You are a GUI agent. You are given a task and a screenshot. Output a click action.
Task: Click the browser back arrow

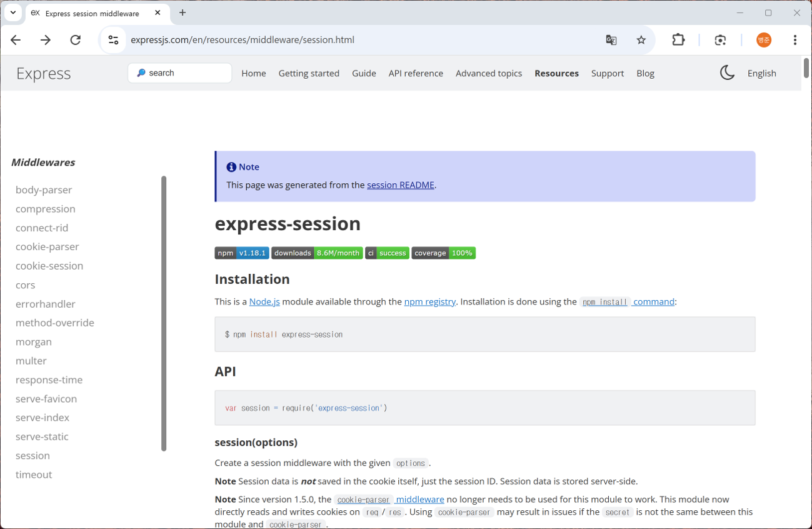pyautogui.click(x=16, y=40)
